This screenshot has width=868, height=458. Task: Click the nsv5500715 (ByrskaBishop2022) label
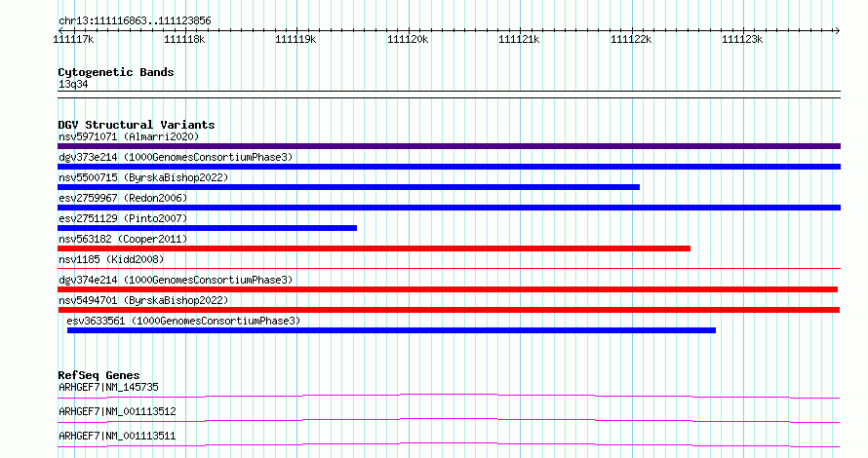coord(143,177)
